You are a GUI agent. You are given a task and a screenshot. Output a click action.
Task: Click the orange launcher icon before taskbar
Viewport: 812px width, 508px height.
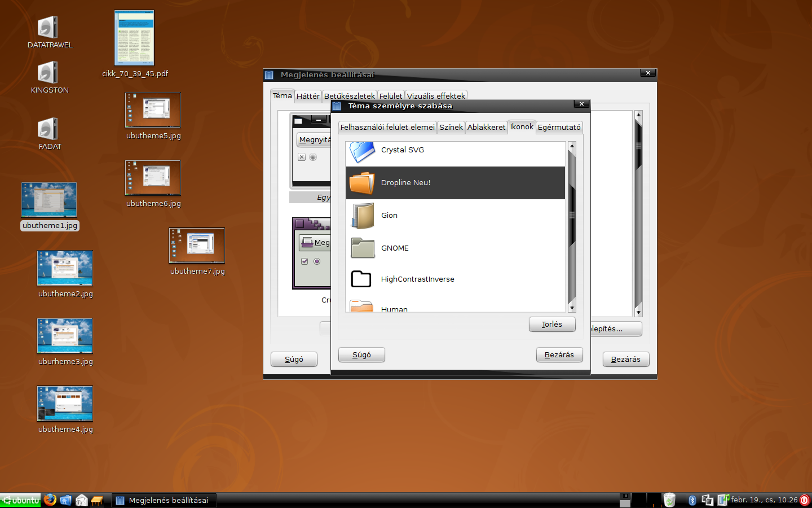(97, 500)
